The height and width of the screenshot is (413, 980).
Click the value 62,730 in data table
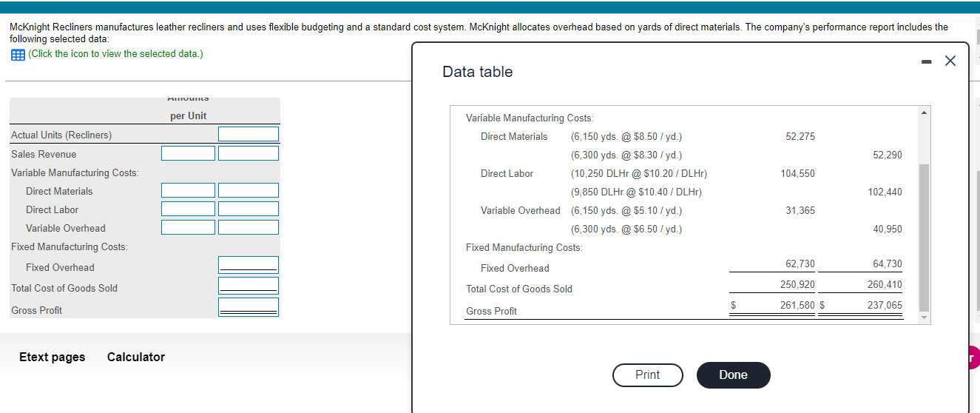pos(800,263)
